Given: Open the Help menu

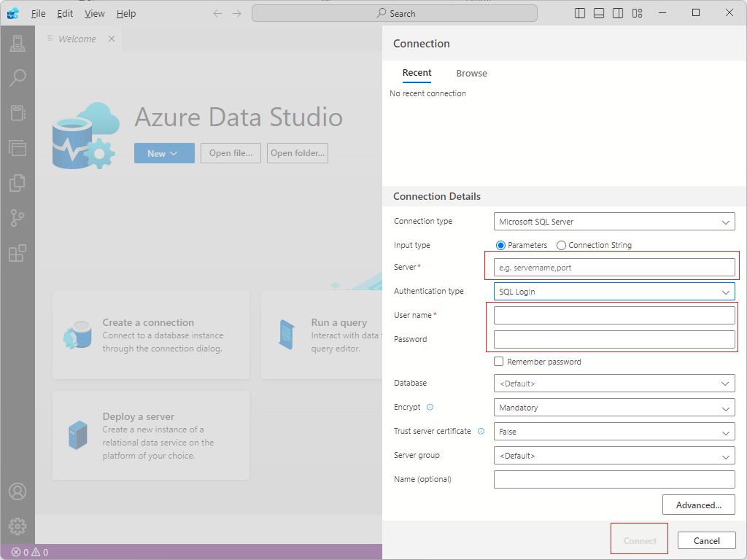Looking at the screenshot, I should tap(125, 13).
